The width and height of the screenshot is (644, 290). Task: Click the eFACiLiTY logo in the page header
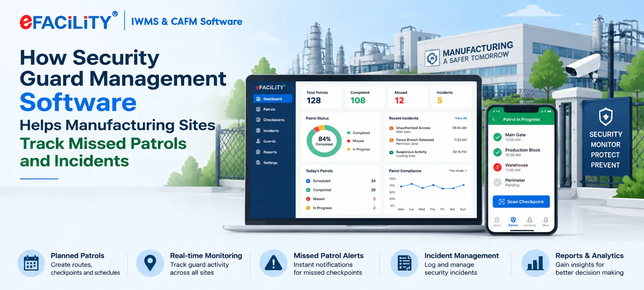tap(69, 21)
